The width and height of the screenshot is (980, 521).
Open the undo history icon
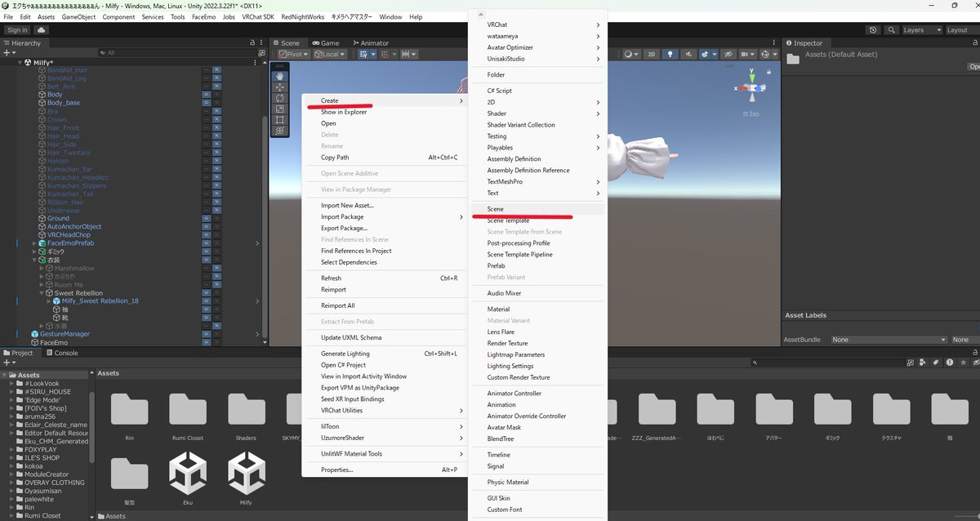click(x=873, y=30)
